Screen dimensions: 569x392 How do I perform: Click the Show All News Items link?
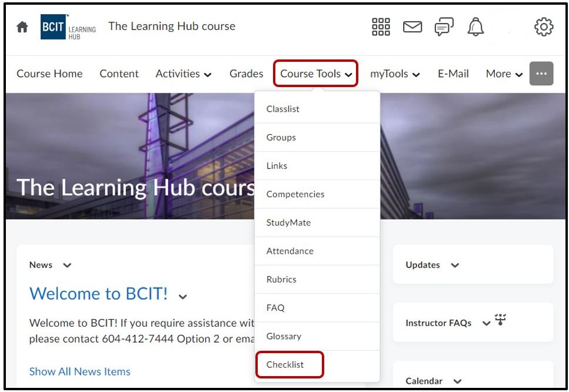(x=80, y=371)
